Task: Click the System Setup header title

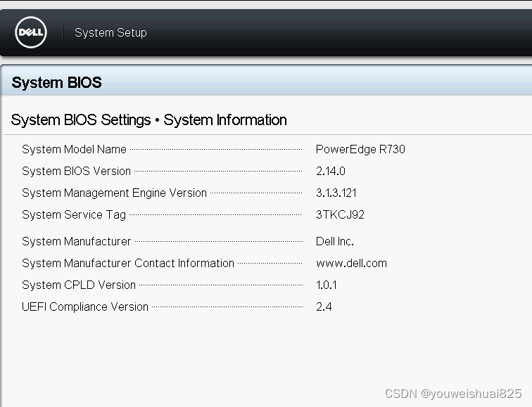Action: click(x=110, y=32)
